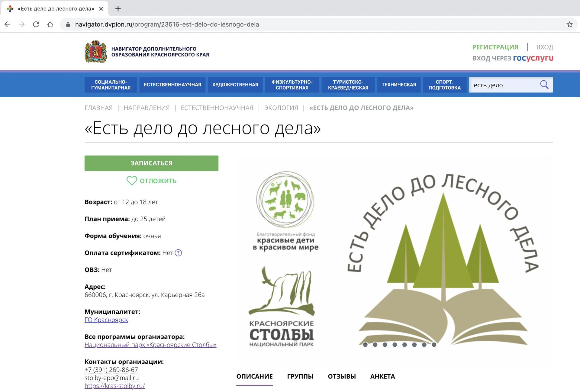This screenshot has width=580, height=392.
Task: Select the first slideshow dot
Action: [365, 345]
